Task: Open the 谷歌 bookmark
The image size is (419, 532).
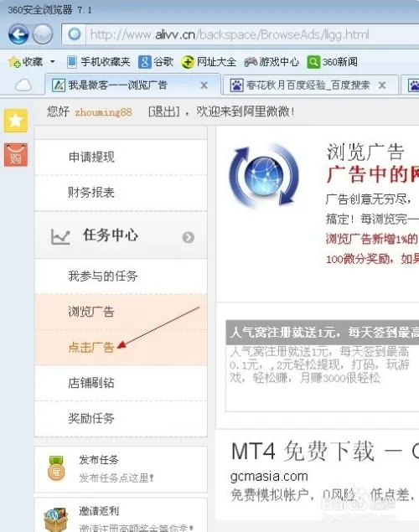Action: click(x=156, y=62)
